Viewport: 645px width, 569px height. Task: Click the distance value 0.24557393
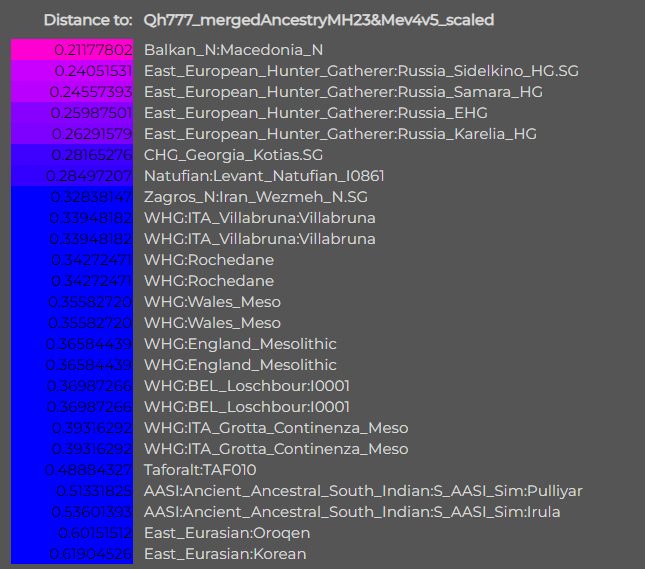90,92
